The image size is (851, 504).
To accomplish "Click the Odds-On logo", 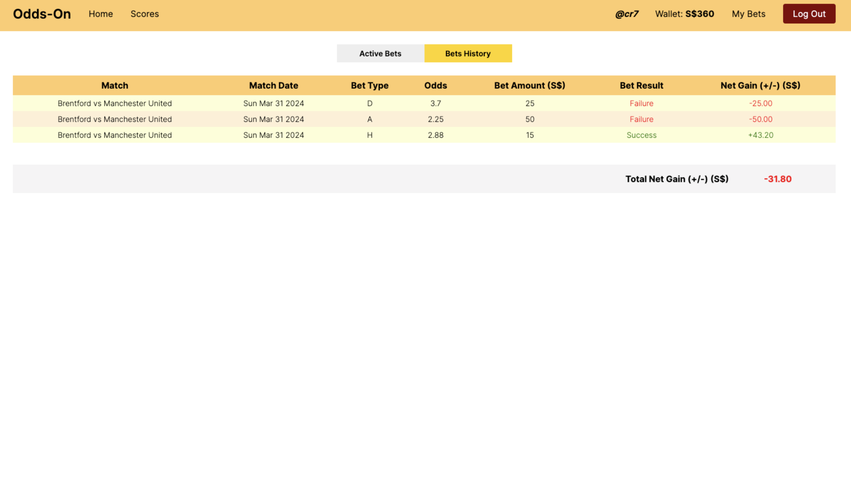I will pyautogui.click(x=42, y=14).
